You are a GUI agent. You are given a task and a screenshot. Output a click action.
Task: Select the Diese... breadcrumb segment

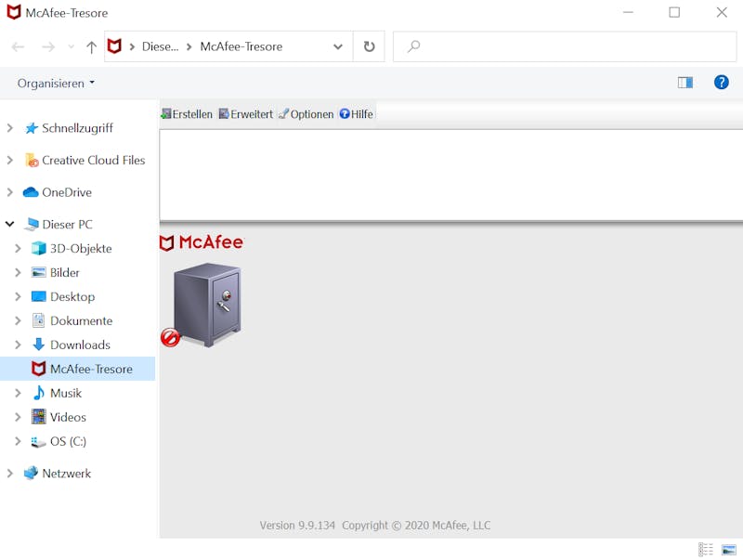click(x=160, y=46)
